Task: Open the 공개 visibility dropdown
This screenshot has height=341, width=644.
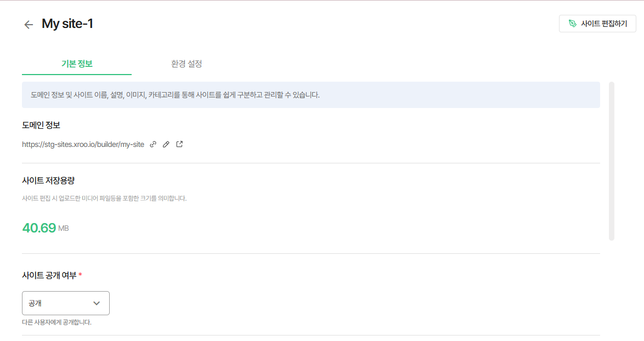Action: [x=66, y=303]
